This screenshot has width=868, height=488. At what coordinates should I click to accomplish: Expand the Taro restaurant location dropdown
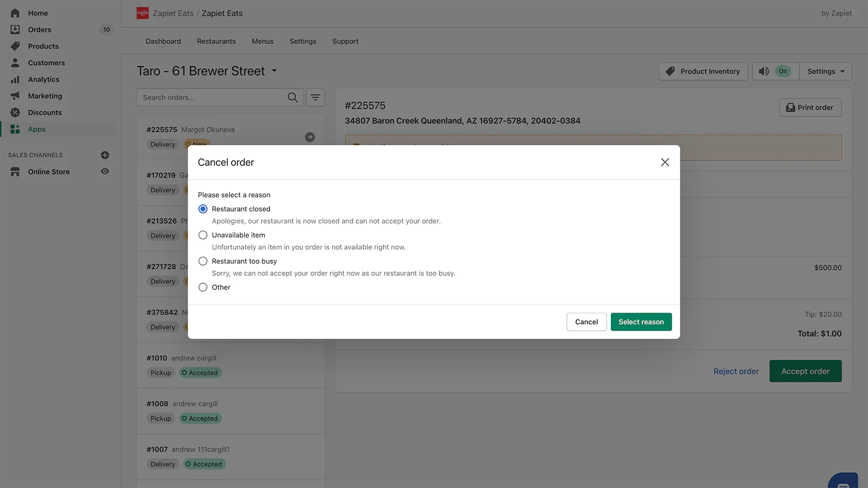click(x=274, y=71)
